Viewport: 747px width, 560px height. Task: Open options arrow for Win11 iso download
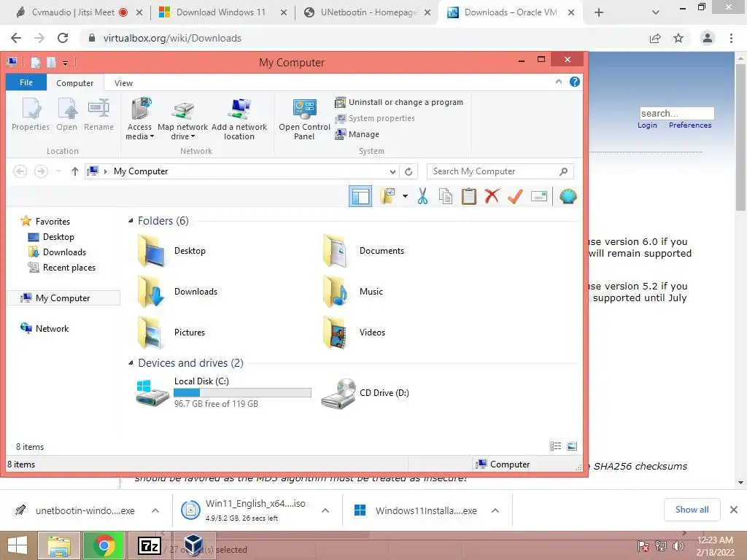pyautogui.click(x=325, y=510)
